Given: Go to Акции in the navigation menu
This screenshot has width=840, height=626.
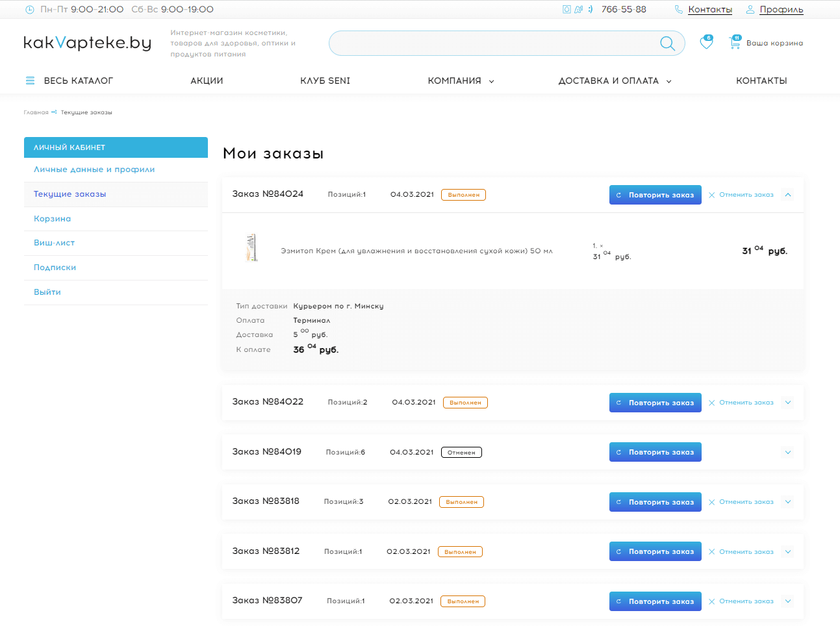Looking at the screenshot, I should tap(207, 81).
